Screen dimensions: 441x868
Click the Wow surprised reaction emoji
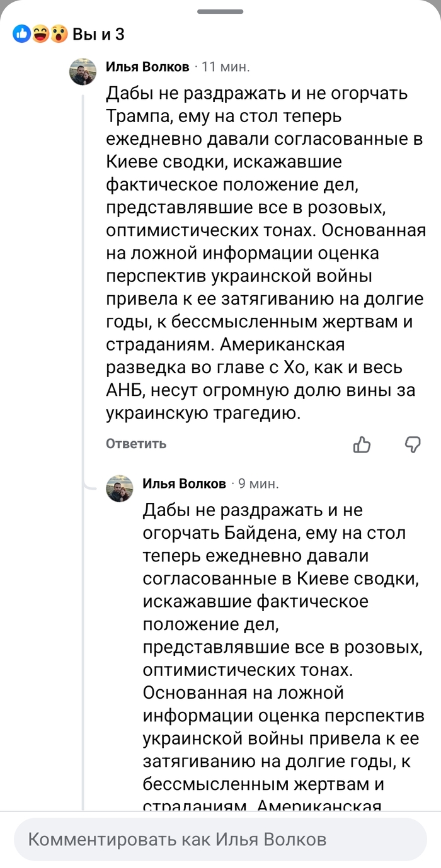pos(59,34)
